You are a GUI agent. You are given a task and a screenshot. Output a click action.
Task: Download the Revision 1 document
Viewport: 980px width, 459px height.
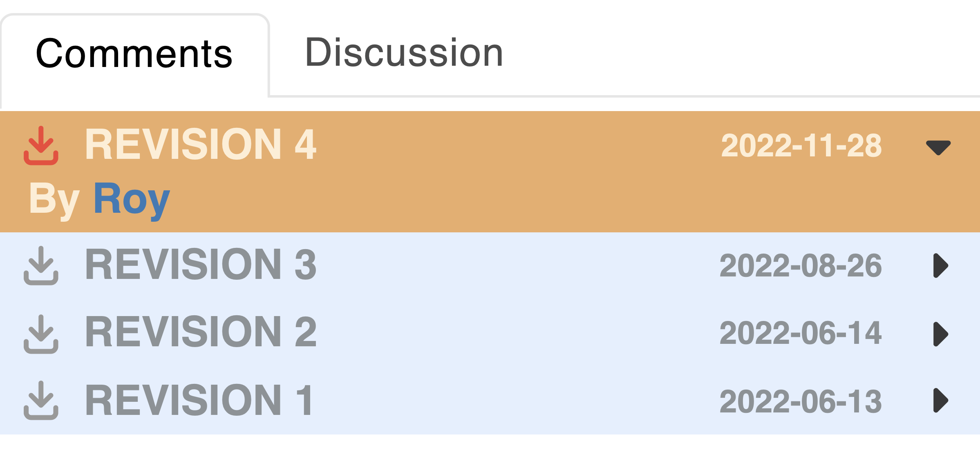click(41, 400)
